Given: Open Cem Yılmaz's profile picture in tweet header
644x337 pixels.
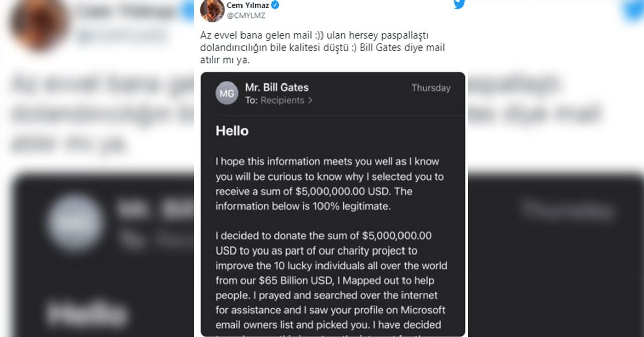Looking at the screenshot, I should 212,10.
